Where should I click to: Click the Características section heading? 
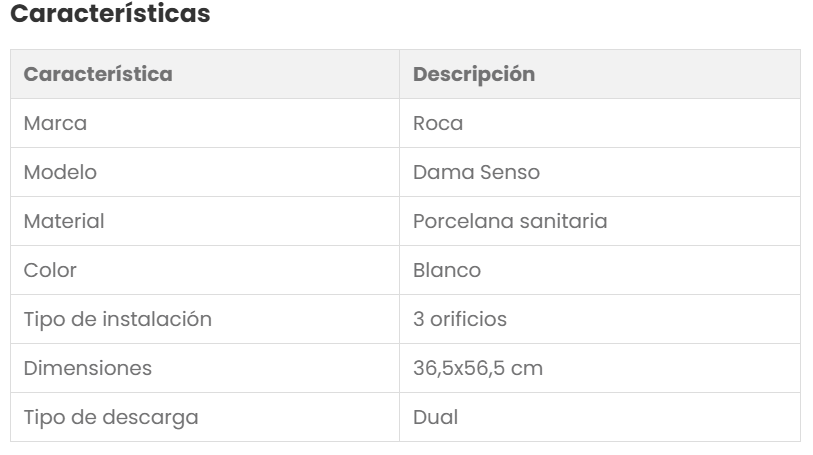click(110, 16)
